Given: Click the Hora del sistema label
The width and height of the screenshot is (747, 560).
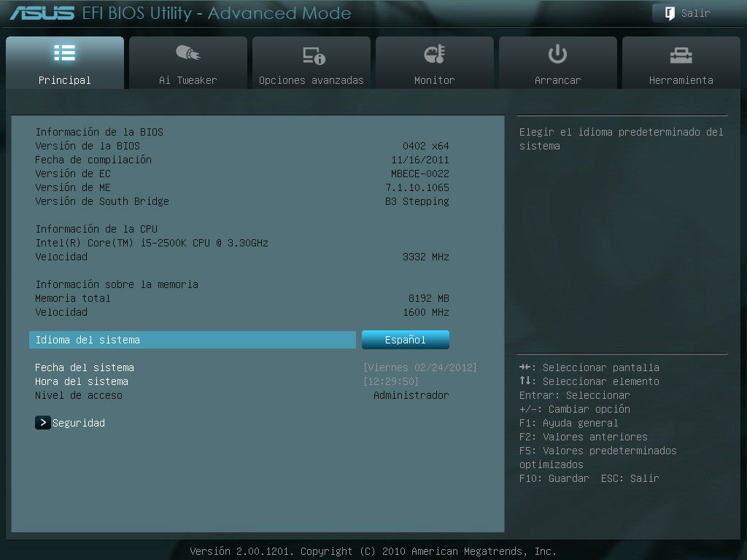Looking at the screenshot, I should coord(82,381).
